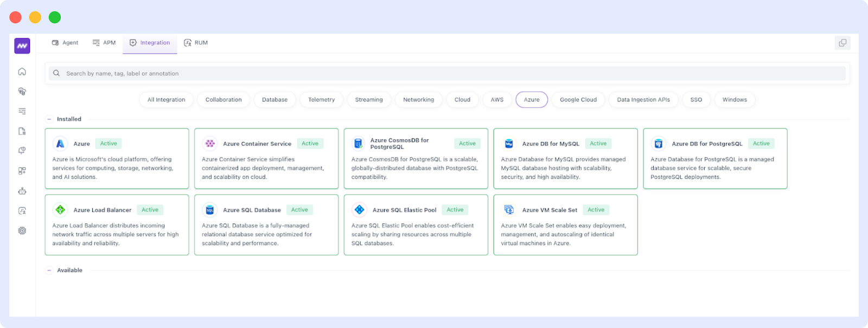868x328 pixels.
Task: Open the Home icon in the sidebar
Action: (x=22, y=72)
